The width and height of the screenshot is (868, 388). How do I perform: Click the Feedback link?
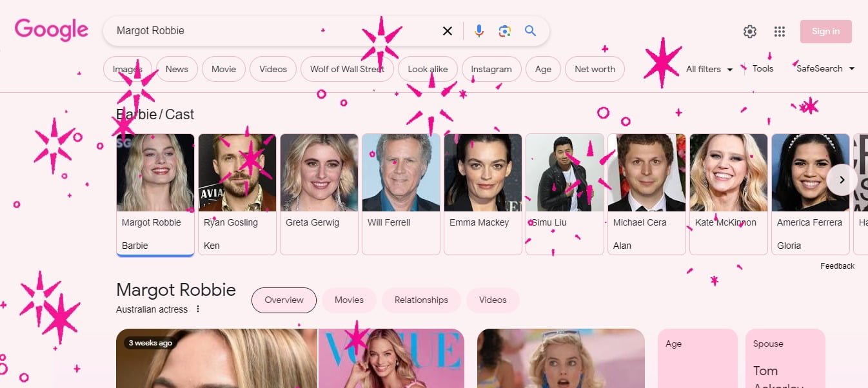click(837, 266)
